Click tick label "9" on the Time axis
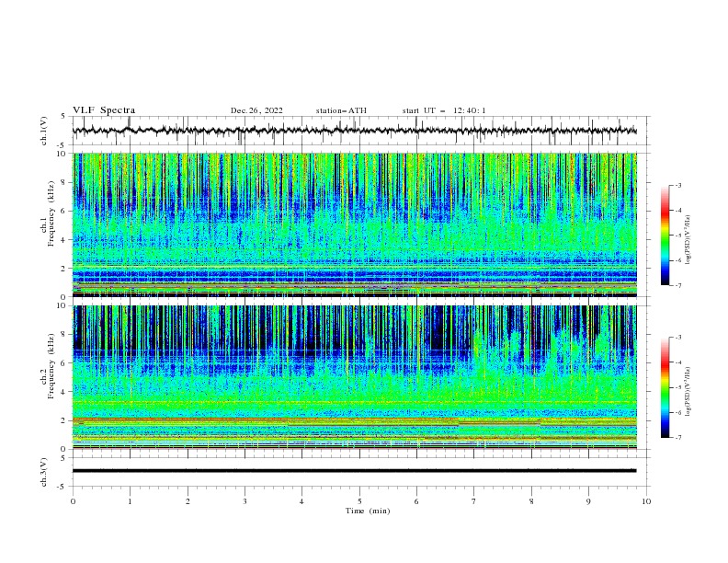728x563 pixels. pyautogui.click(x=588, y=501)
